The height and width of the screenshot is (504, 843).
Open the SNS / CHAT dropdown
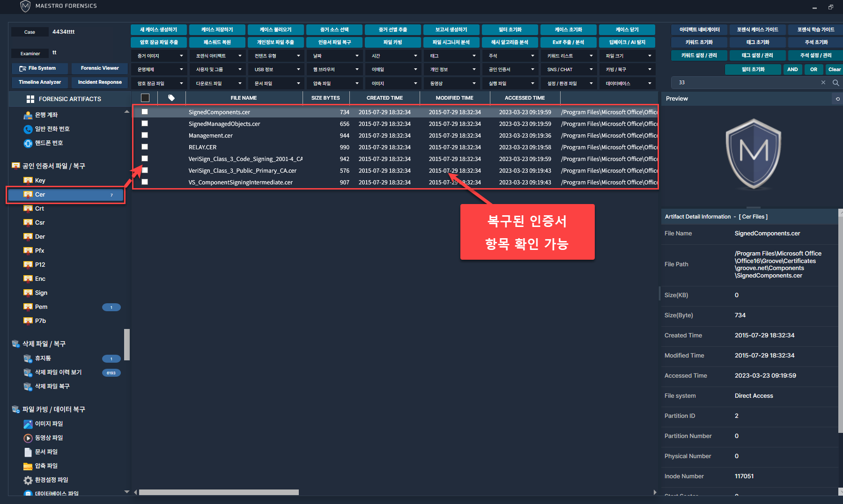point(569,69)
